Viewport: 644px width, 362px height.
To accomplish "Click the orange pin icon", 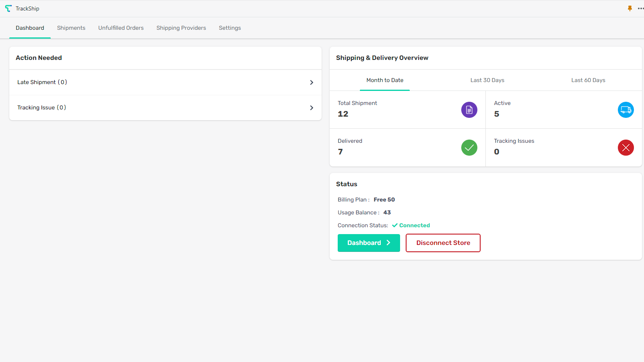I will click(629, 8).
